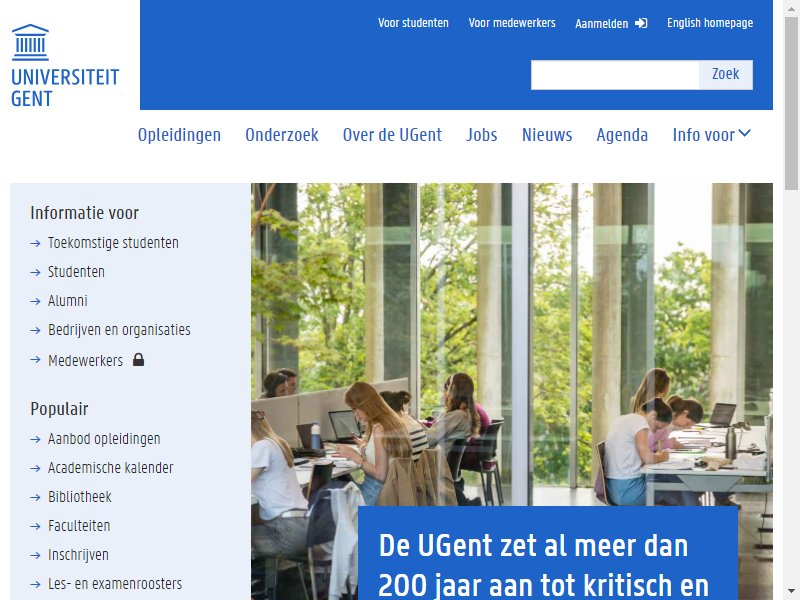Click the arrow icon before Toekomstige studenten

point(35,243)
